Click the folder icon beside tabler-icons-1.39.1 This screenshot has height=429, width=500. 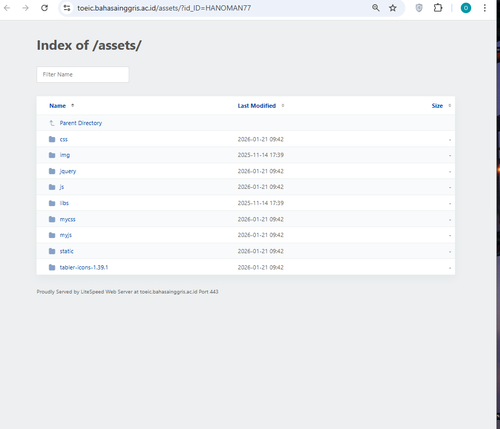(x=52, y=267)
